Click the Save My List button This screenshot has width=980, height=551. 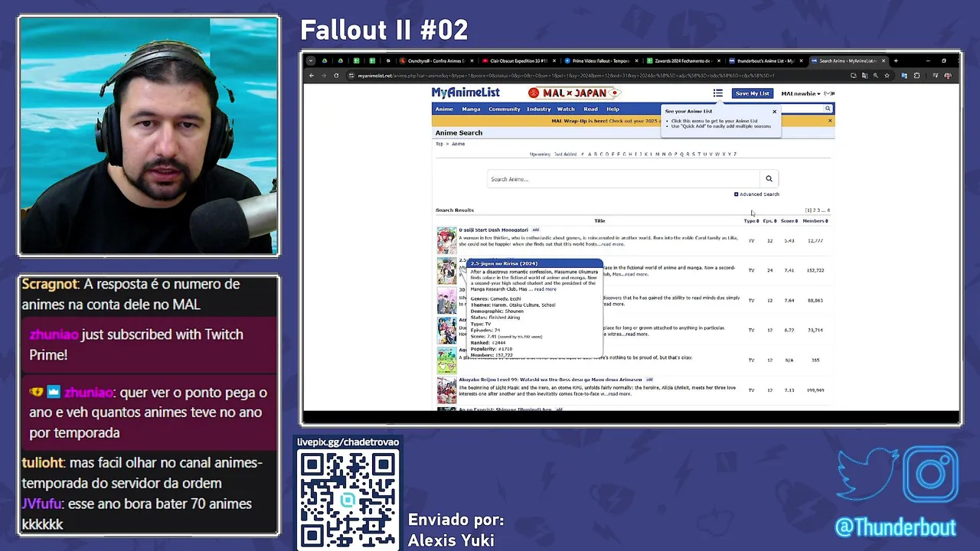752,93
